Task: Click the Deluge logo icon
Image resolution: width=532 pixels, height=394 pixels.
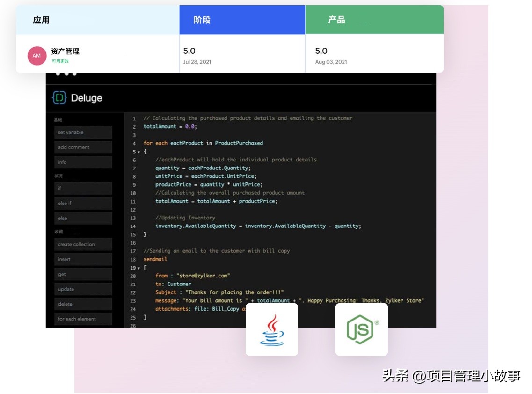Action: pyautogui.click(x=59, y=98)
